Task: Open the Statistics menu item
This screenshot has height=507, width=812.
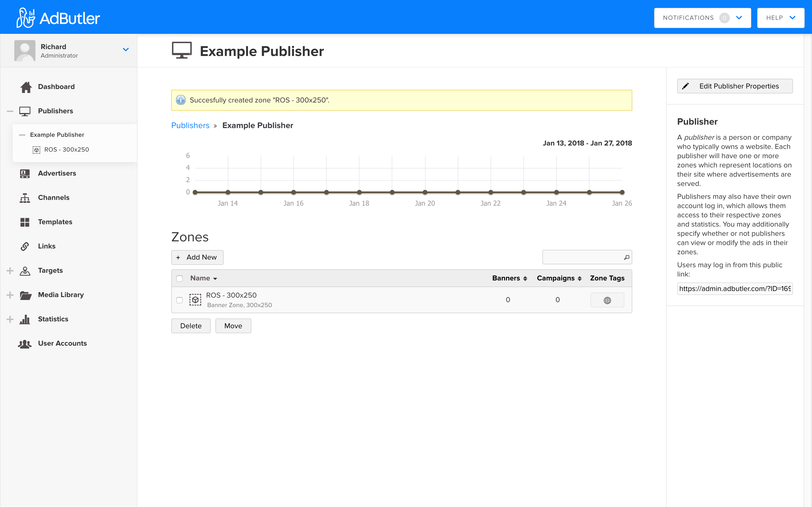Action: tap(53, 319)
